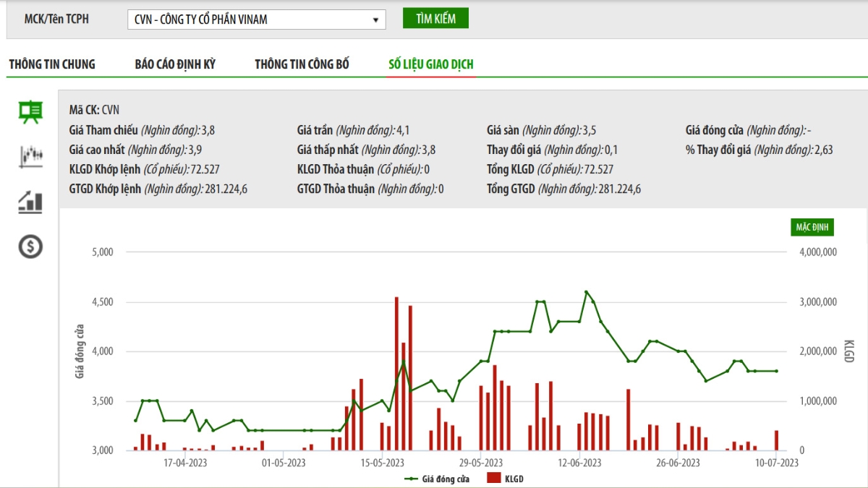Image resolution: width=868 pixels, height=488 pixels.
Task: Click the tallest red volume bar in chart
Action: [396, 373]
